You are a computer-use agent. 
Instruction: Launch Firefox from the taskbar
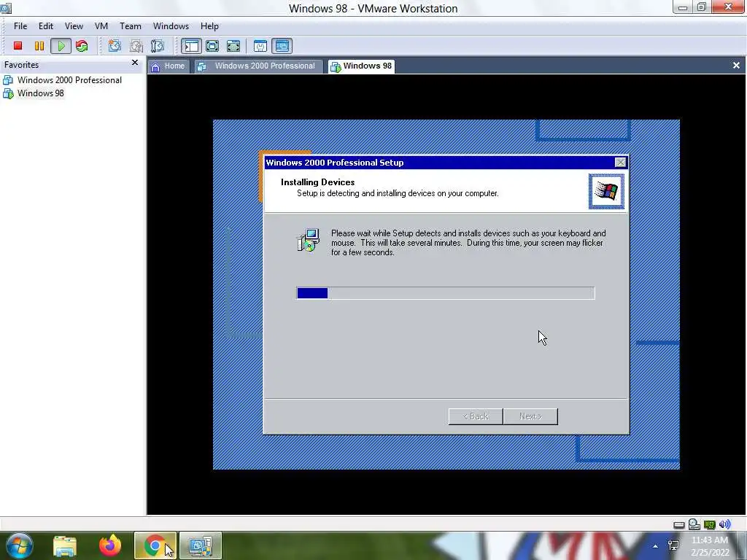(x=110, y=545)
